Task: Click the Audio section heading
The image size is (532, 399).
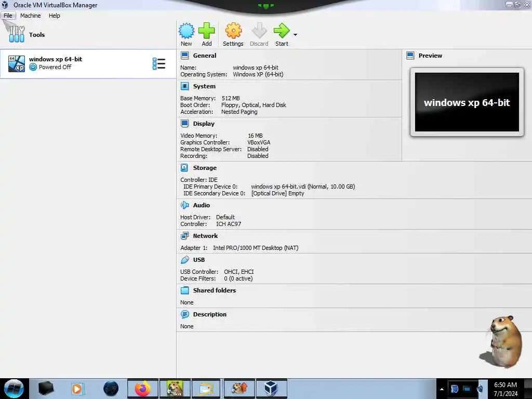Action: [x=202, y=205]
